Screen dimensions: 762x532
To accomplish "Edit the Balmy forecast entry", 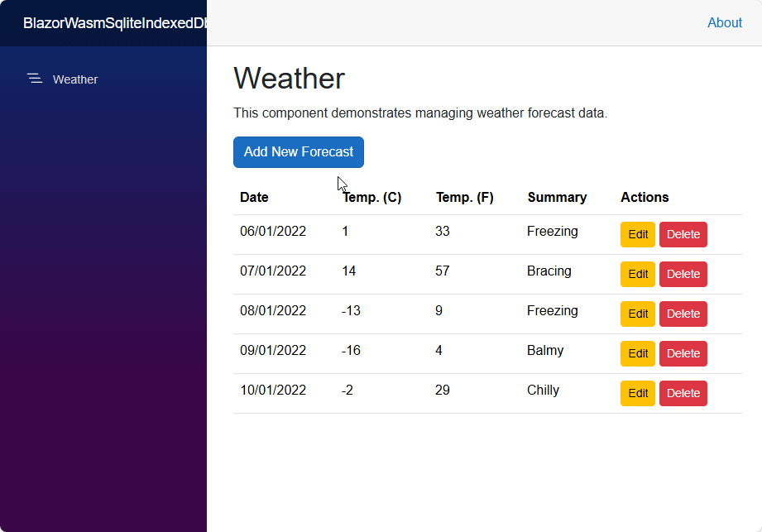I will (x=637, y=353).
